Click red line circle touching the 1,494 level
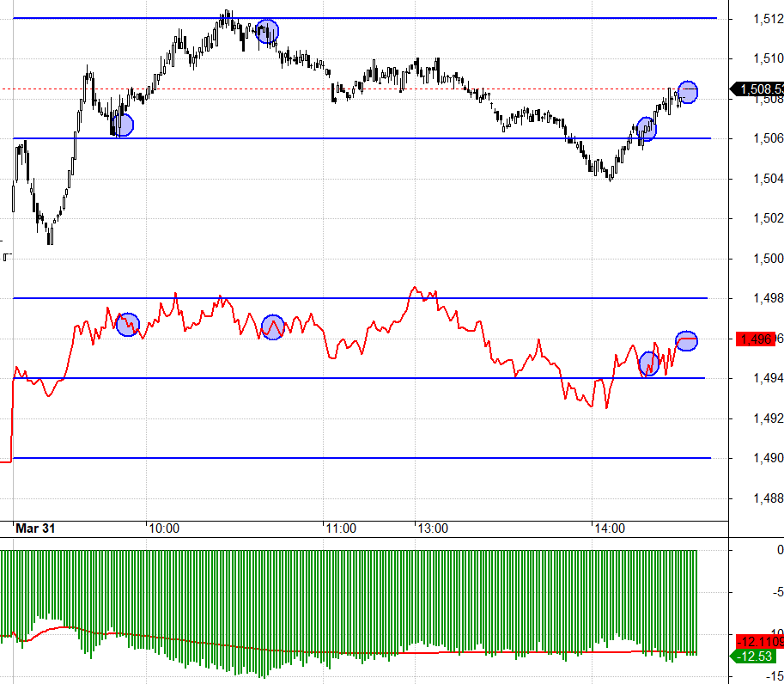784x684 pixels. pyautogui.click(x=648, y=364)
